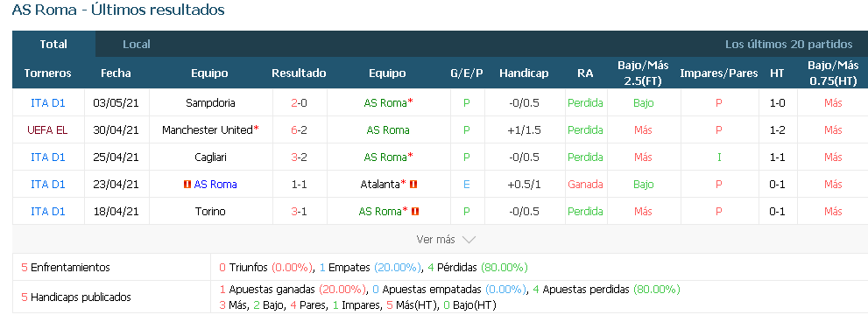Click ITA D1 in the 03/05/21 row
The height and width of the screenshot is (315, 868).
pyautogui.click(x=47, y=102)
